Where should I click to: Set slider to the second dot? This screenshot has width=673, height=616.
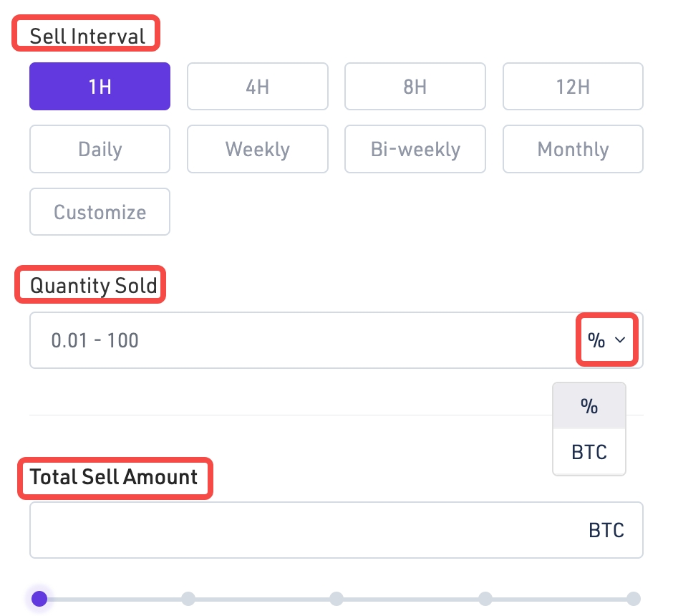coord(188,599)
